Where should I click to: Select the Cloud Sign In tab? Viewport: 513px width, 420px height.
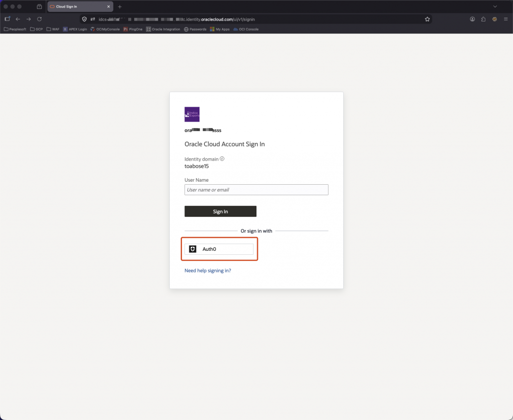click(x=80, y=7)
